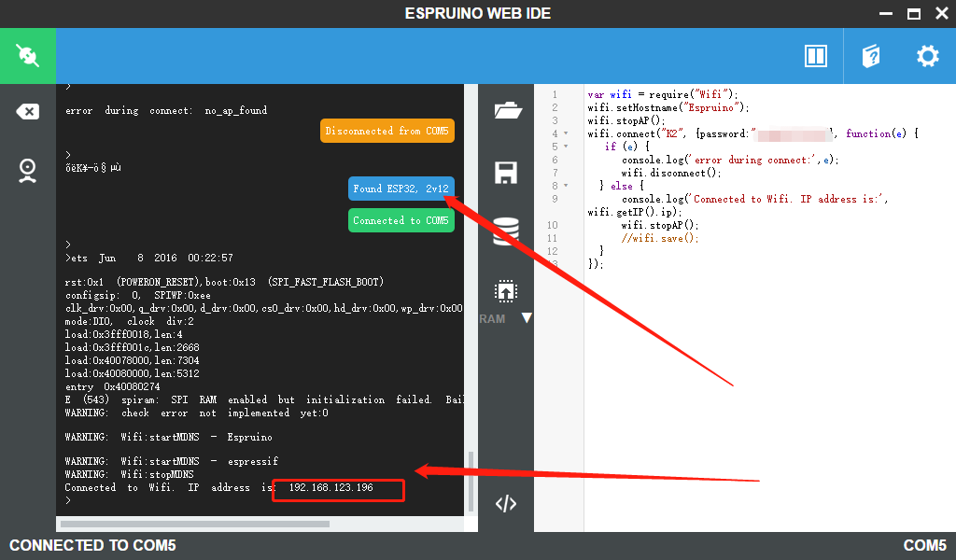
Task: Click the 'wifi.setHostname' code line
Action: [x=668, y=108]
